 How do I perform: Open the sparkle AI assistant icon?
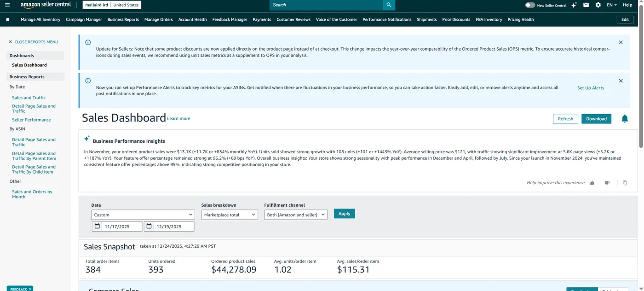tap(574, 5)
